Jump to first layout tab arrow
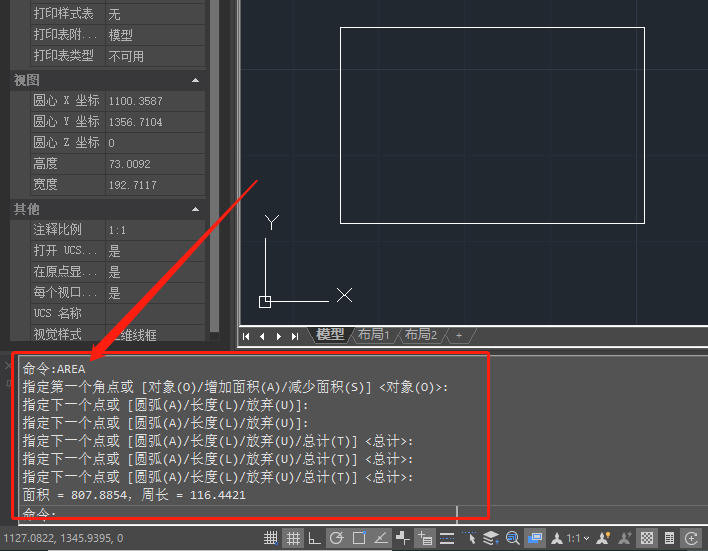Viewport: 708px width, 551px height. point(246,336)
